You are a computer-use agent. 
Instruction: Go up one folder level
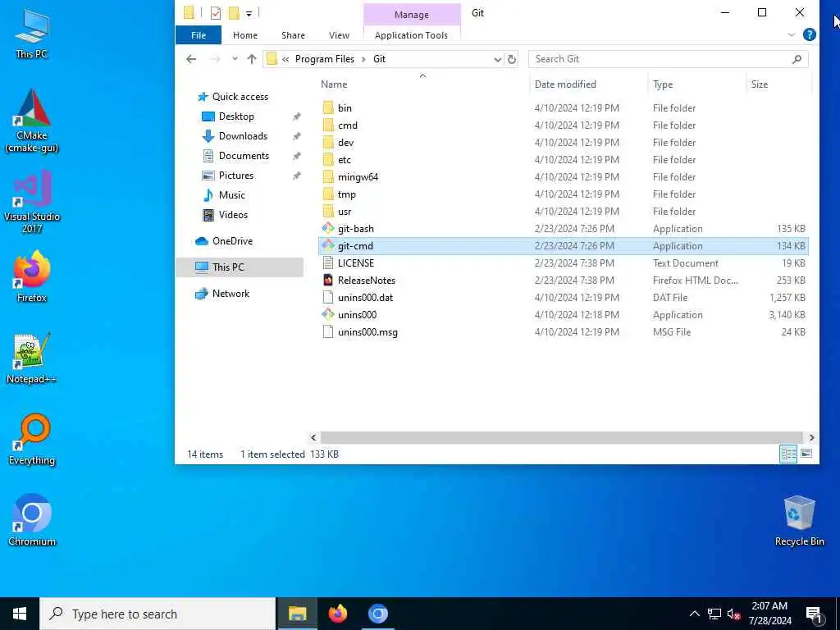point(252,59)
